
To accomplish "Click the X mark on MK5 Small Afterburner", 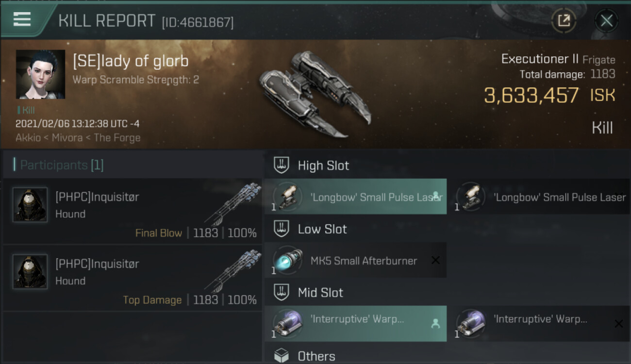I will pyautogui.click(x=435, y=261).
